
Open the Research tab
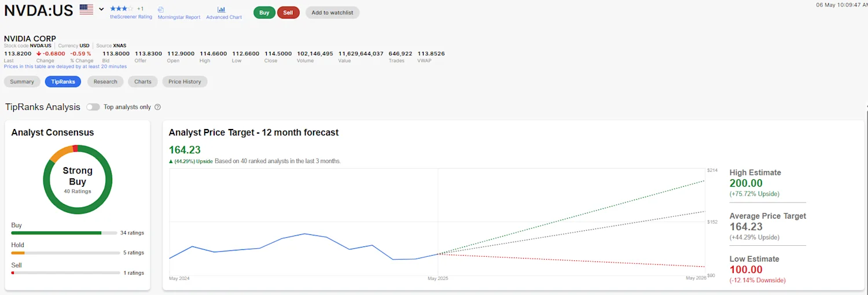105,82
